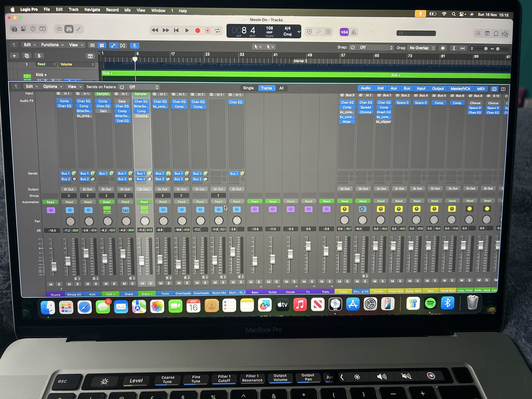Toggle Cycle mode loop button
This screenshot has height=399, width=532.
[218, 31]
